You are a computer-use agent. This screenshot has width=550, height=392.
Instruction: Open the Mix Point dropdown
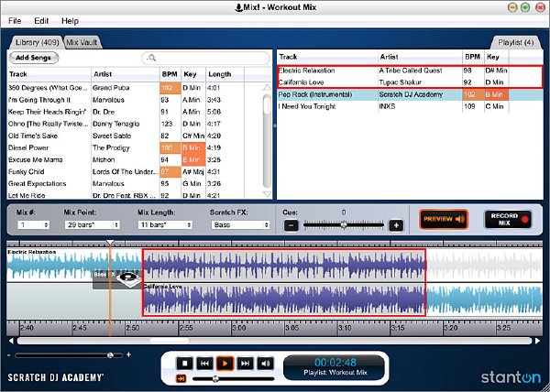[x=93, y=225]
